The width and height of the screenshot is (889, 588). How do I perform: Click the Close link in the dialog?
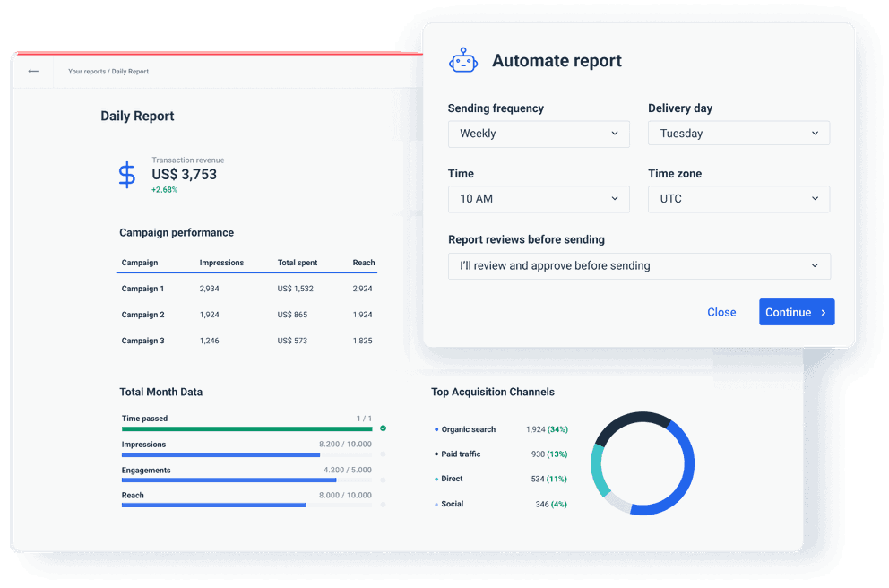(x=721, y=312)
